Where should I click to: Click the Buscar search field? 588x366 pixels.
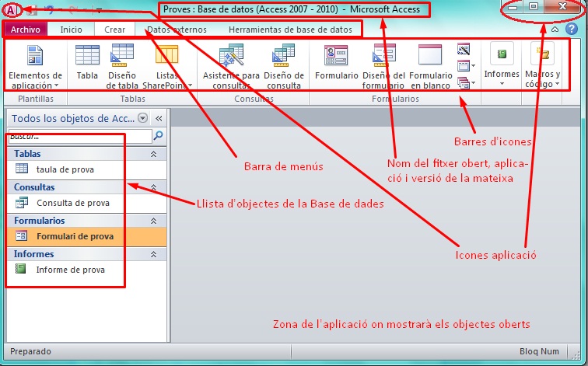pyautogui.click(x=80, y=136)
